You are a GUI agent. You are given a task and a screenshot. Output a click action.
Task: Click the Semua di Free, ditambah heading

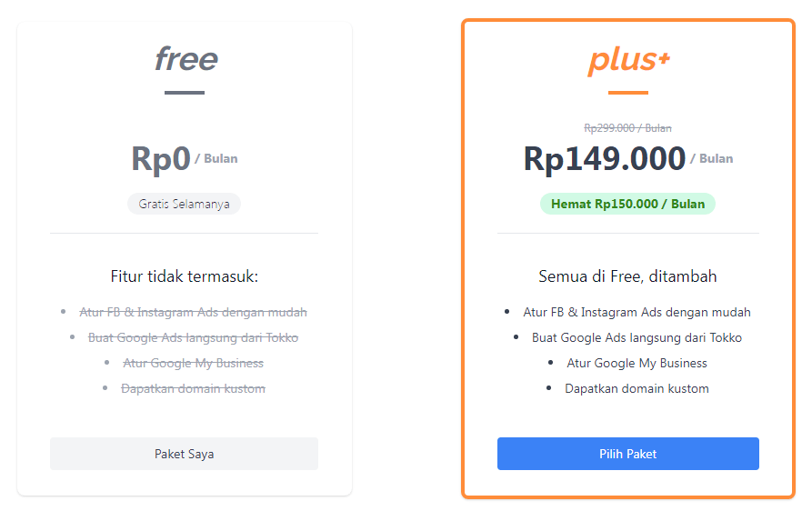pos(627,276)
